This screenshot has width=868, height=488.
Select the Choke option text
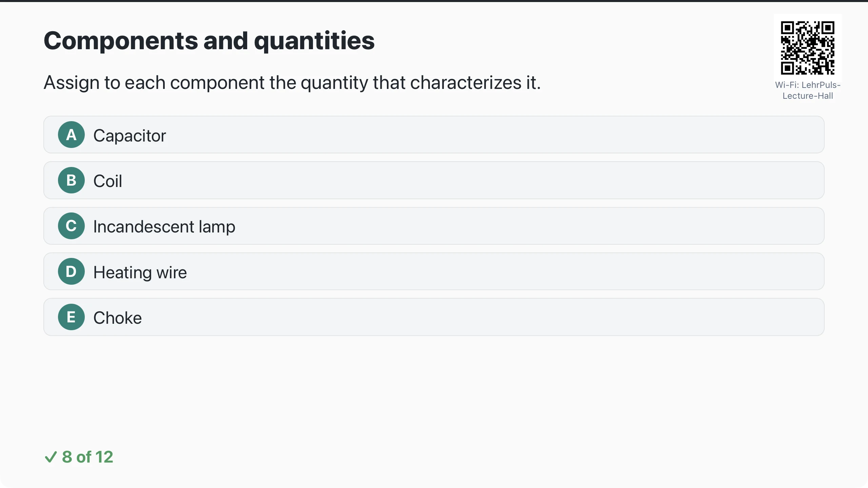click(117, 318)
